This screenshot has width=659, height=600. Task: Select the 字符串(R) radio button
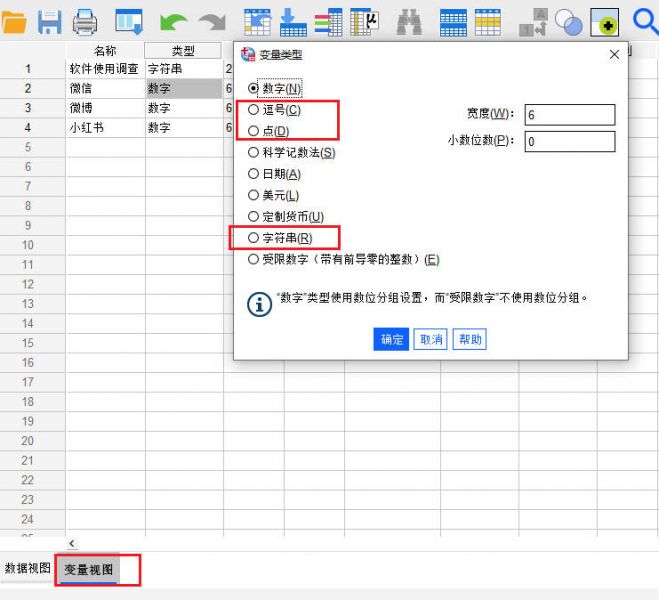pyautogui.click(x=253, y=238)
